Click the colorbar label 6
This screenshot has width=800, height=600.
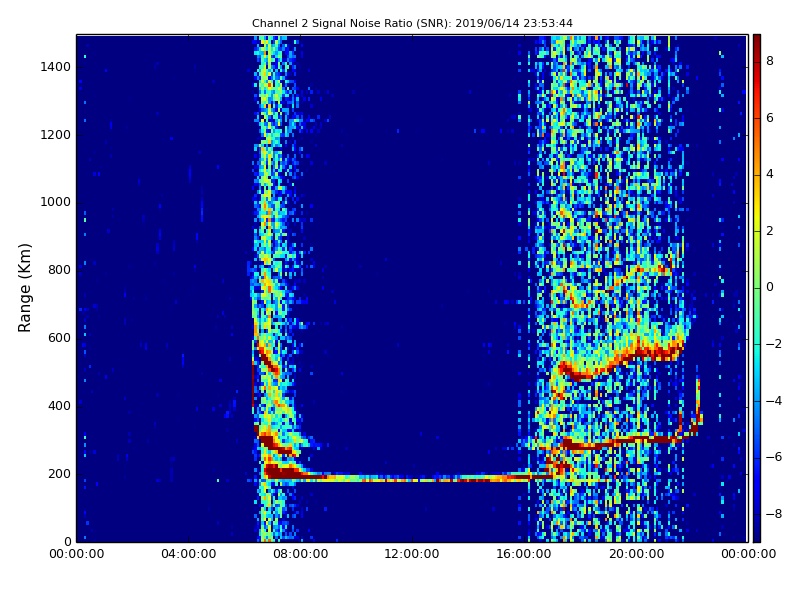pos(770,118)
